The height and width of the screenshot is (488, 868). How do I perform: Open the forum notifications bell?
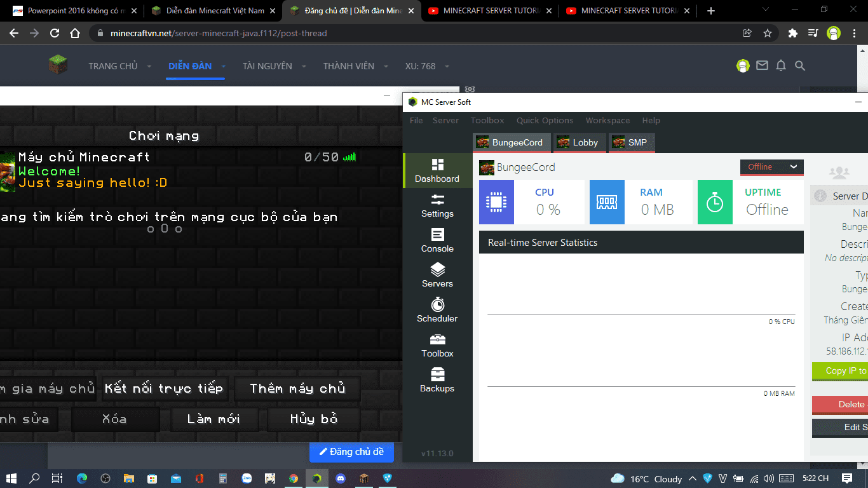click(781, 65)
